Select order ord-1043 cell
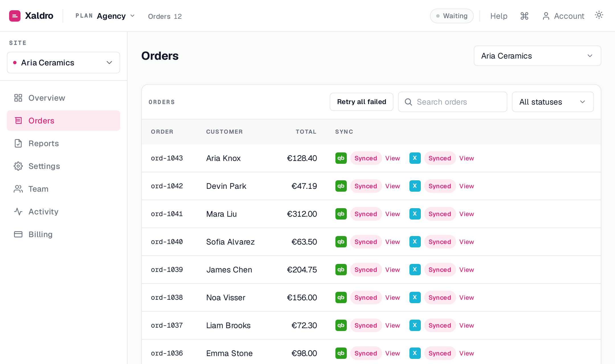 (x=167, y=158)
